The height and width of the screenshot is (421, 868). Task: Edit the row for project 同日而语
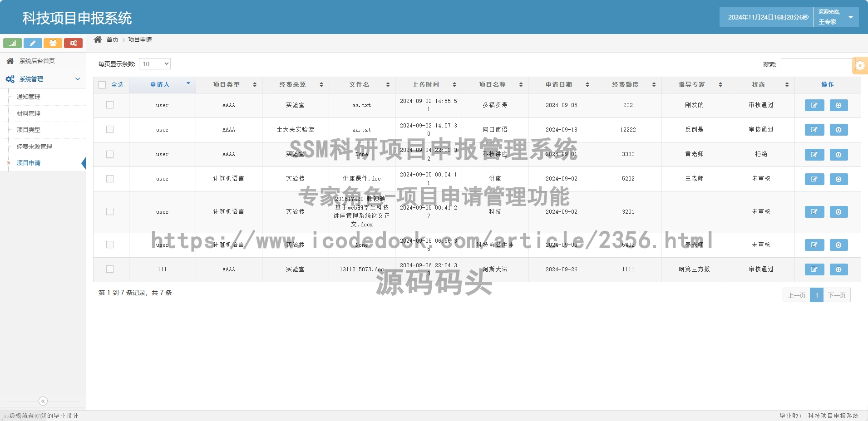pos(814,130)
